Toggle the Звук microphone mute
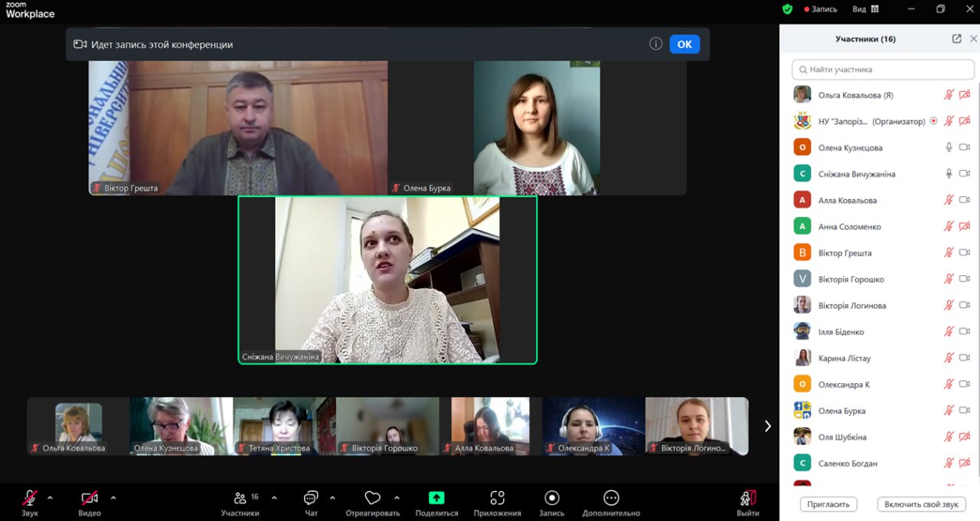This screenshot has height=521, width=980. (x=30, y=498)
